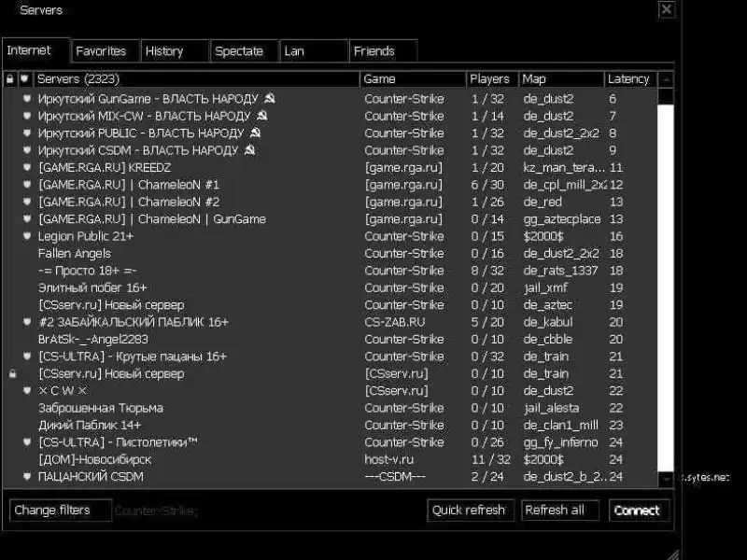
Task: Click the host-v.ru game cell
Action: (x=389, y=459)
